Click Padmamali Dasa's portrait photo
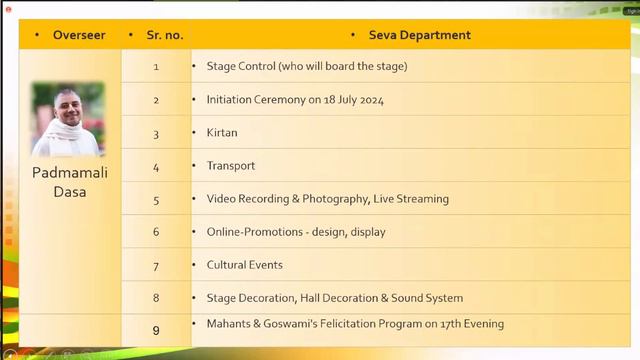This screenshot has width=640, height=360. [x=68, y=119]
